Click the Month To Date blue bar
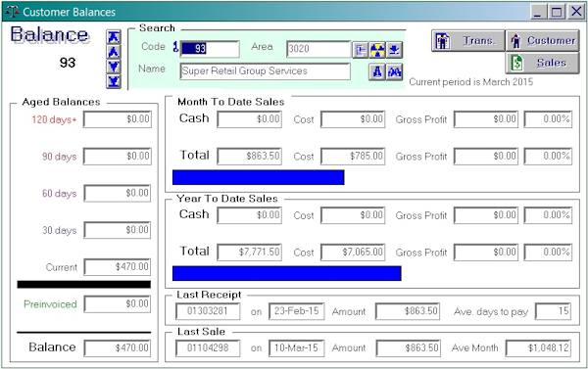Image resolution: width=588 pixels, height=369 pixels. pyautogui.click(x=259, y=177)
